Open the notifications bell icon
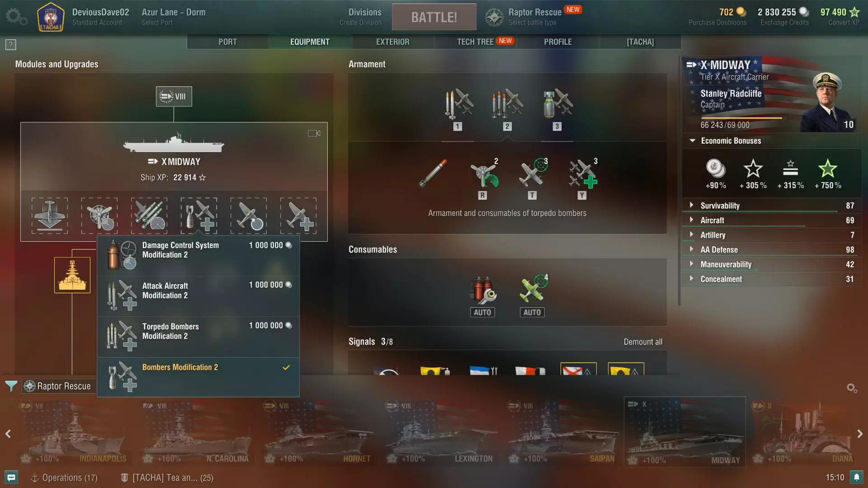This screenshot has height=488, width=868. coord(856,477)
